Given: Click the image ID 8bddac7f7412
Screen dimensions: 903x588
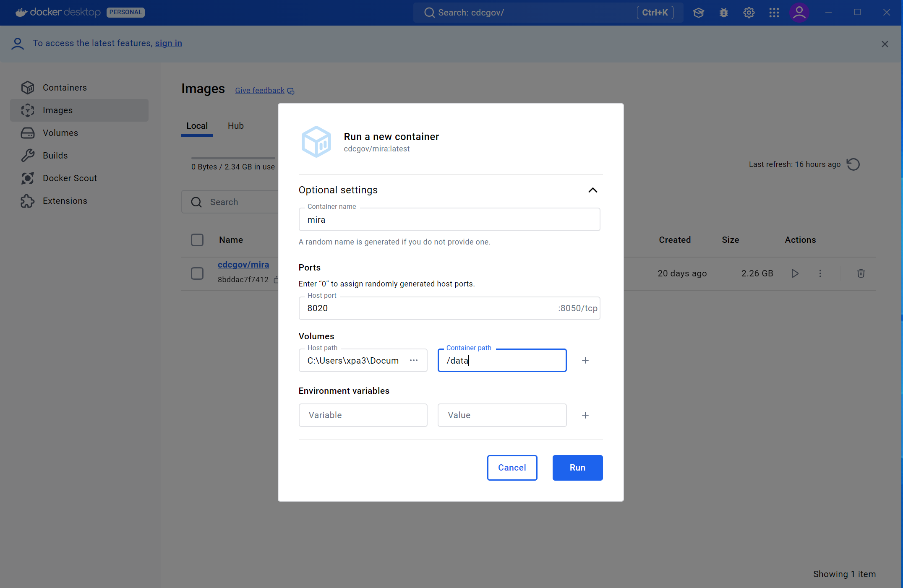Looking at the screenshot, I should pyautogui.click(x=243, y=280).
